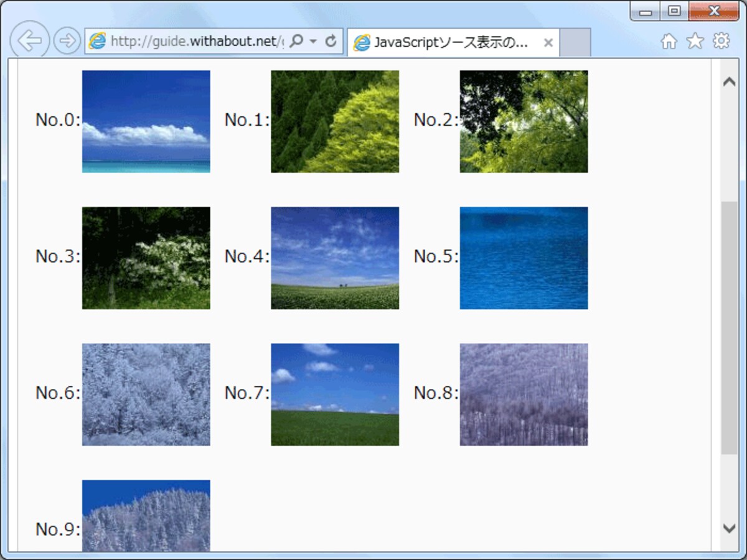Select the No.7 green field thumbnail
The width and height of the screenshot is (747, 560).
335,394
